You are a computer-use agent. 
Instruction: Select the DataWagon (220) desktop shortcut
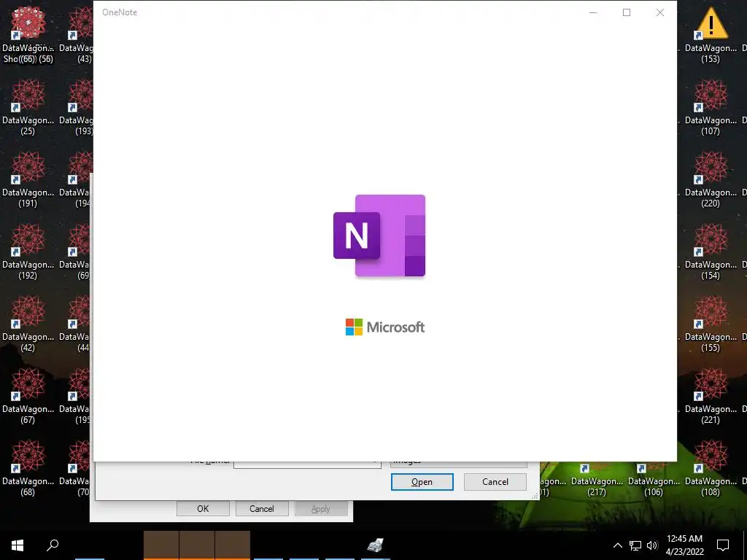pos(711,179)
